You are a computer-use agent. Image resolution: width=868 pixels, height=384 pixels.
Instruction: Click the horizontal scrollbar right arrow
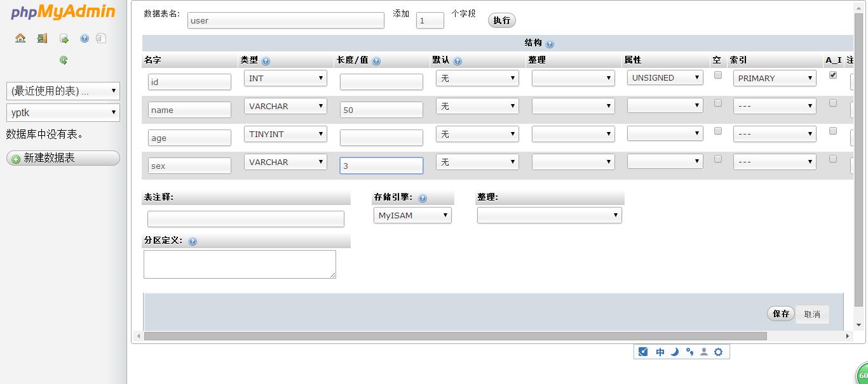[848, 336]
